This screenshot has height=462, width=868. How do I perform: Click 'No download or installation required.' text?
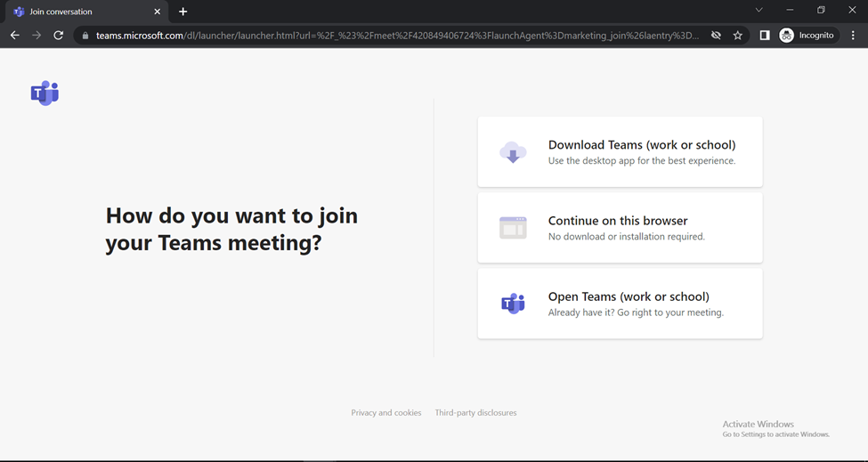(626, 237)
